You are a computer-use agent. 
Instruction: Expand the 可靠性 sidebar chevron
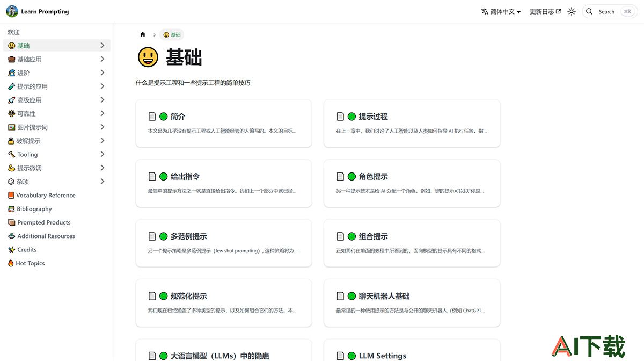coord(102,113)
